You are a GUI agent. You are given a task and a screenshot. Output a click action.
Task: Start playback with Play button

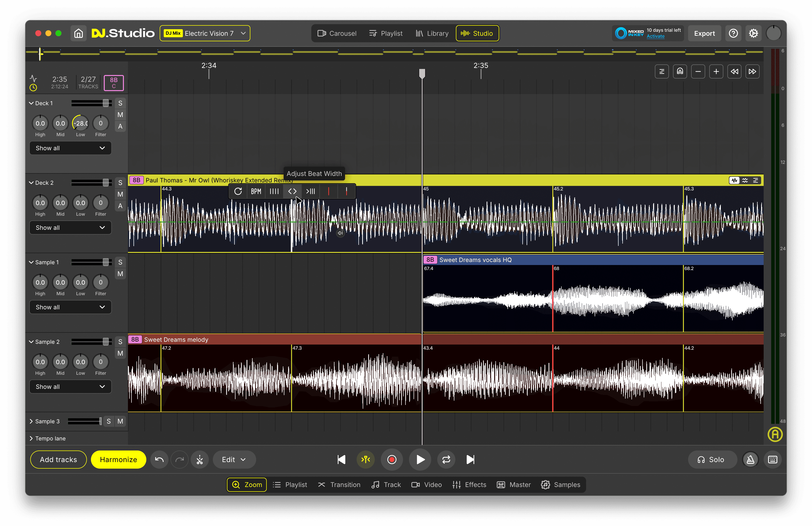pyautogui.click(x=420, y=460)
